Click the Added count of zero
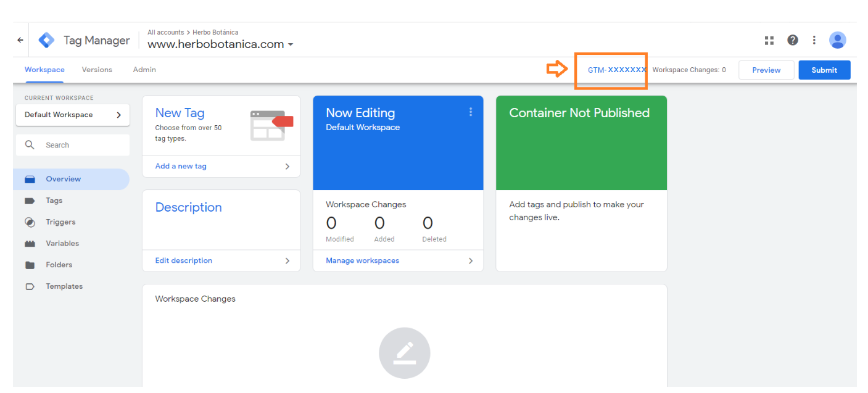This screenshot has width=868, height=393. [379, 223]
